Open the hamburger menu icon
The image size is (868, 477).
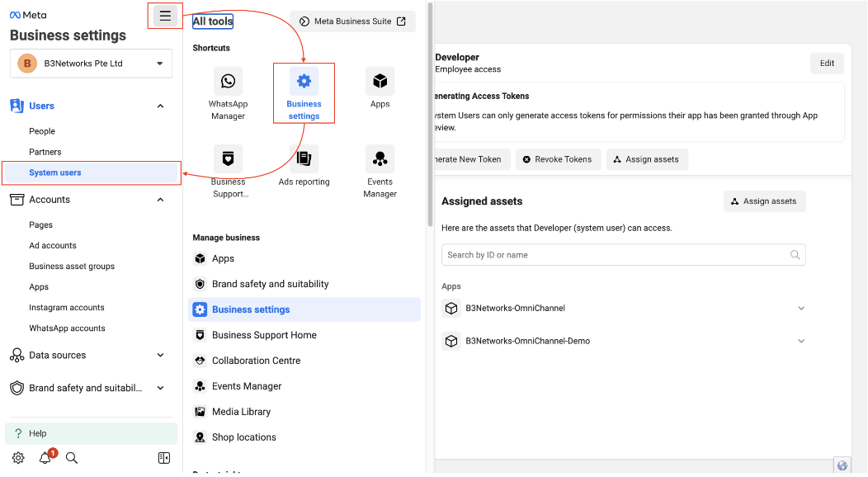pyautogui.click(x=165, y=16)
